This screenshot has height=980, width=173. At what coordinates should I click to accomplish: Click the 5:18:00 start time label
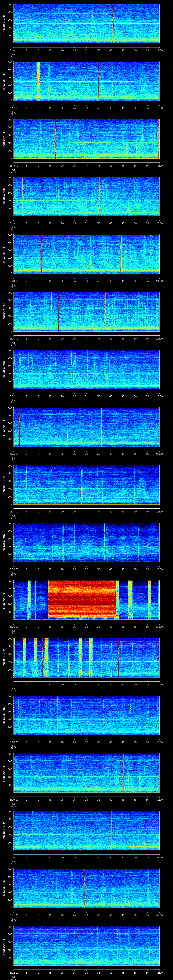(14, 166)
